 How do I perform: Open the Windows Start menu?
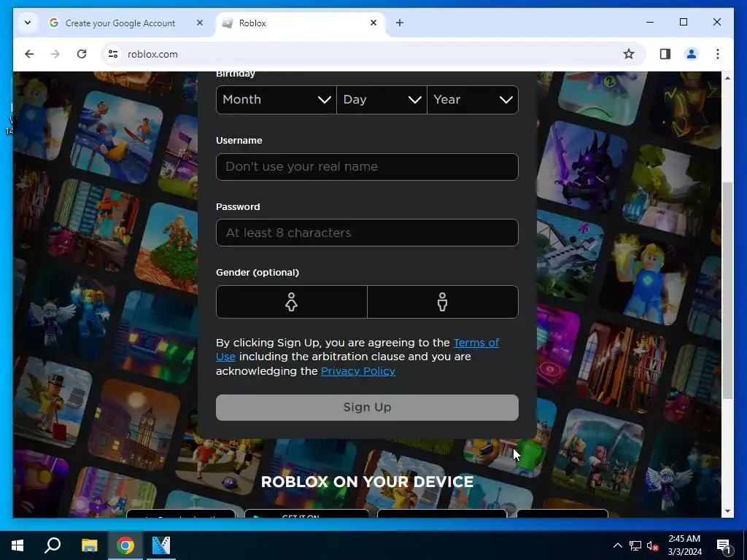pos(18,545)
